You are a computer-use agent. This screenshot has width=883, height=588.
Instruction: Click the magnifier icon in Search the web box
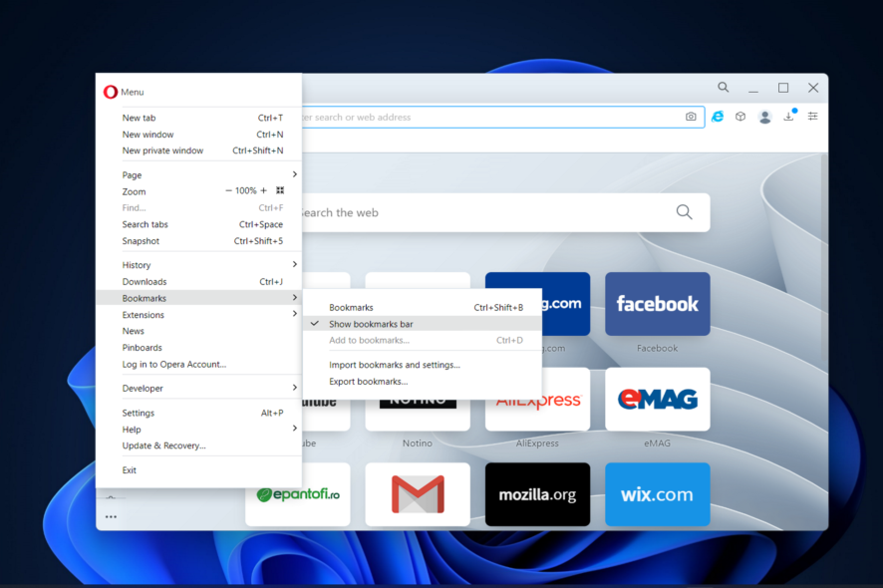click(685, 212)
